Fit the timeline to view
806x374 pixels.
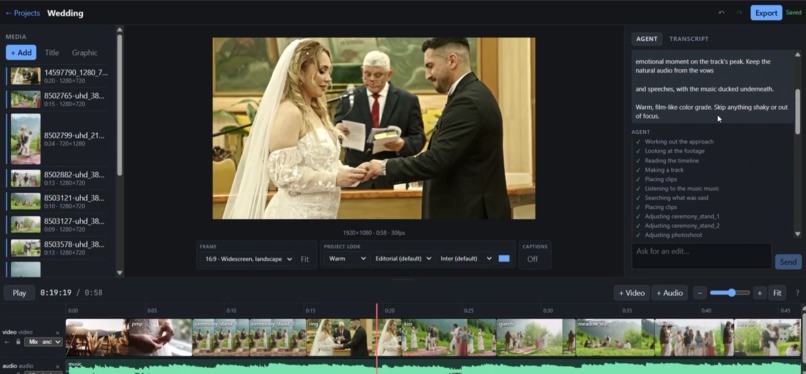point(777,293)
